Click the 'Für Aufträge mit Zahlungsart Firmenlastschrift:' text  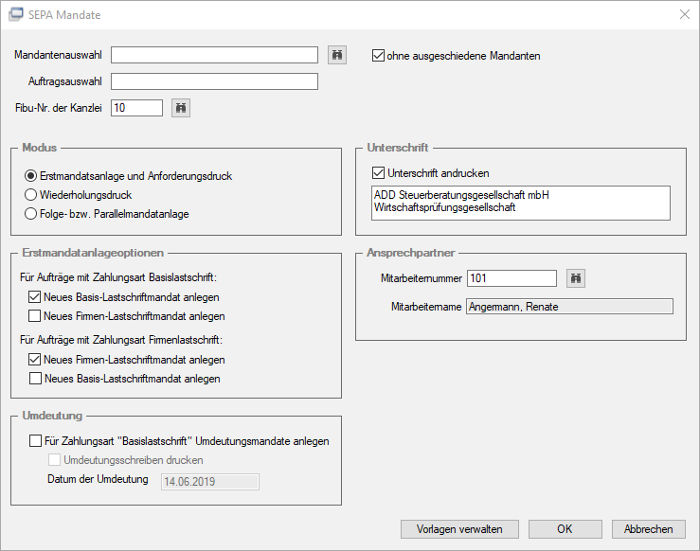(121, 340)
